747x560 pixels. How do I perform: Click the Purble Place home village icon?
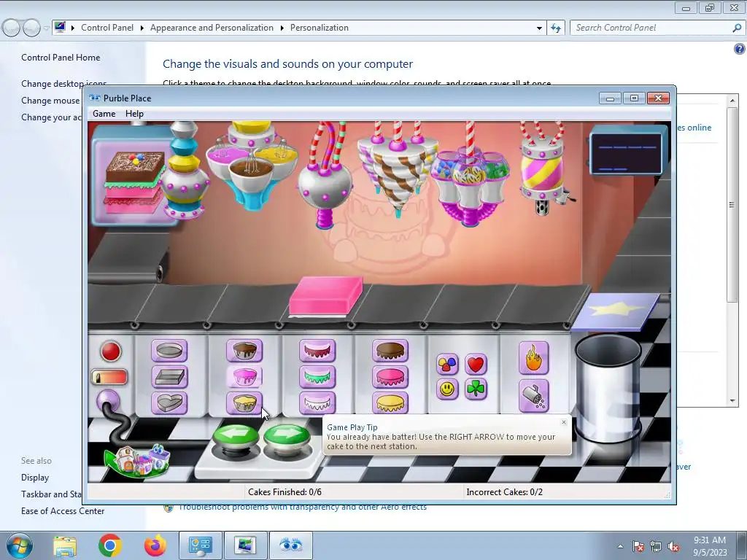point(138,460)
